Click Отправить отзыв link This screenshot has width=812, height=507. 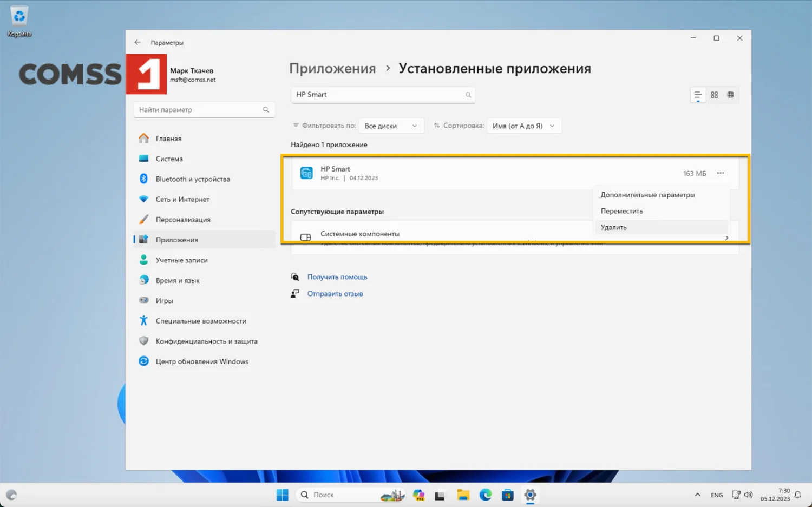click(335, 294)
